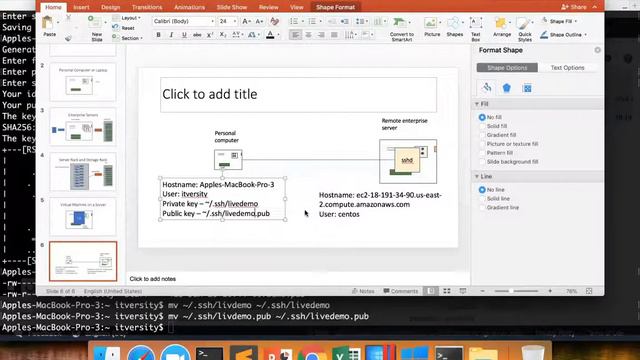
Task: Open the Notes pane button
Action: tap(363, 291)
